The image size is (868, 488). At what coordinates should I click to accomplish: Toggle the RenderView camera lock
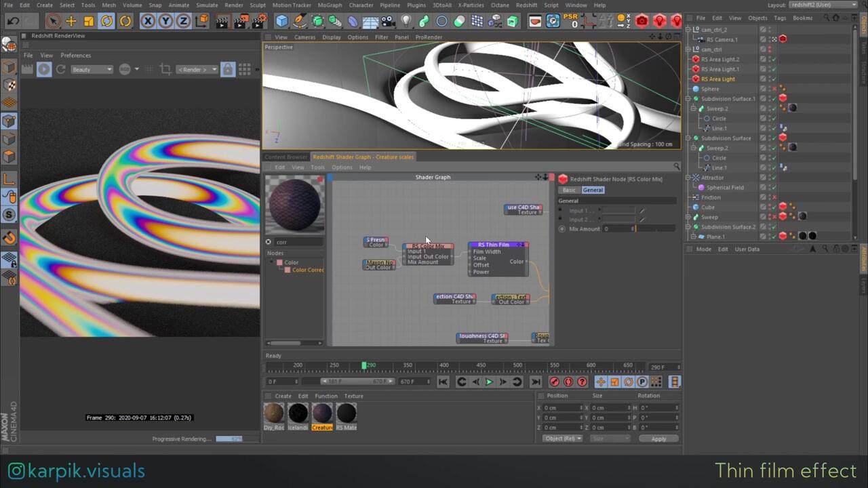[x=228, y=69]
